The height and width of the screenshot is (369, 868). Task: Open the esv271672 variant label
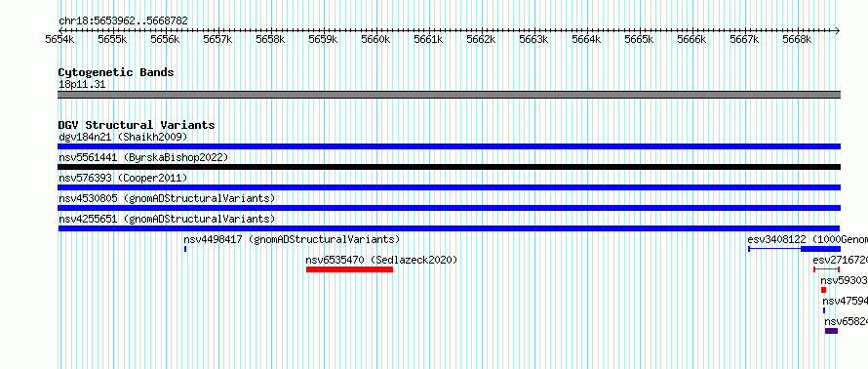(841, 260)
